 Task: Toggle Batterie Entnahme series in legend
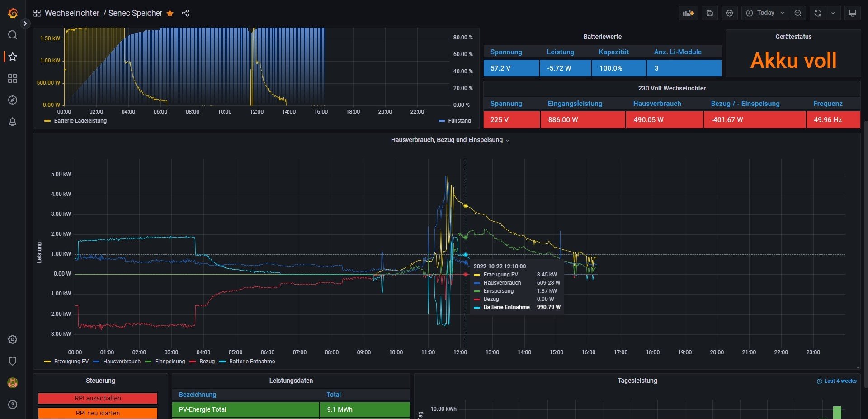pos(252,362)
